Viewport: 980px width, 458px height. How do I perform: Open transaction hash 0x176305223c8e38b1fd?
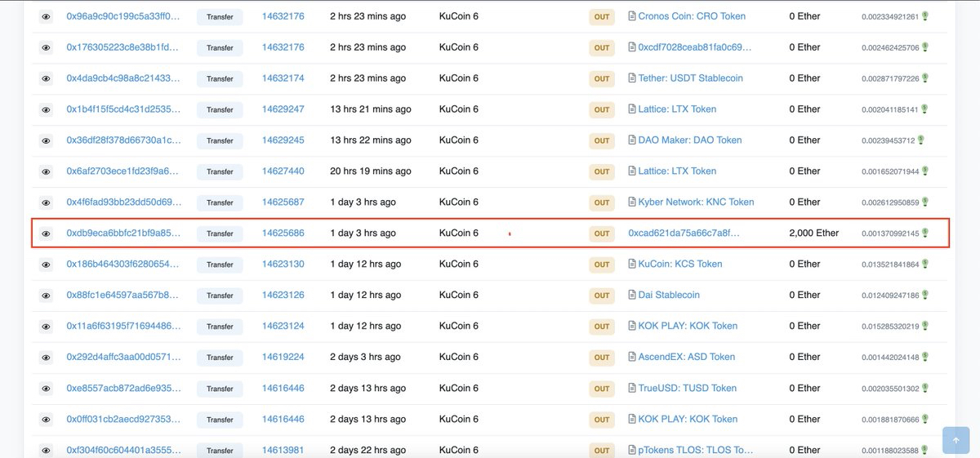tap(123, 47)
